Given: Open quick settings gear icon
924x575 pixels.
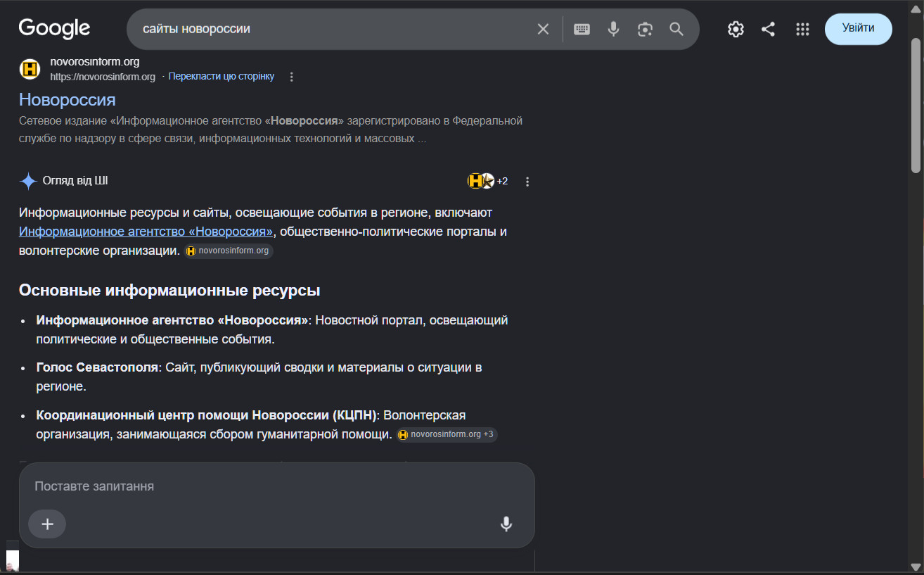Looking at the screenshot, I should click(736, 29).
